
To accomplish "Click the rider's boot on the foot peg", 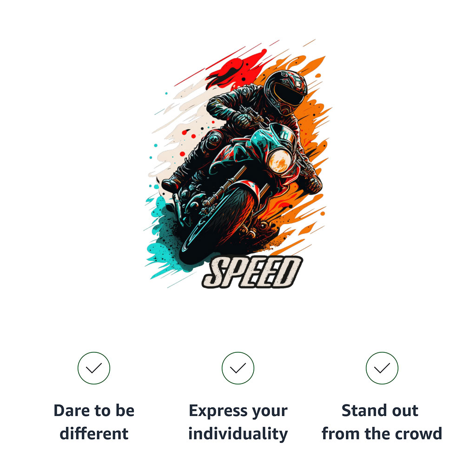I will click(172, 184).
